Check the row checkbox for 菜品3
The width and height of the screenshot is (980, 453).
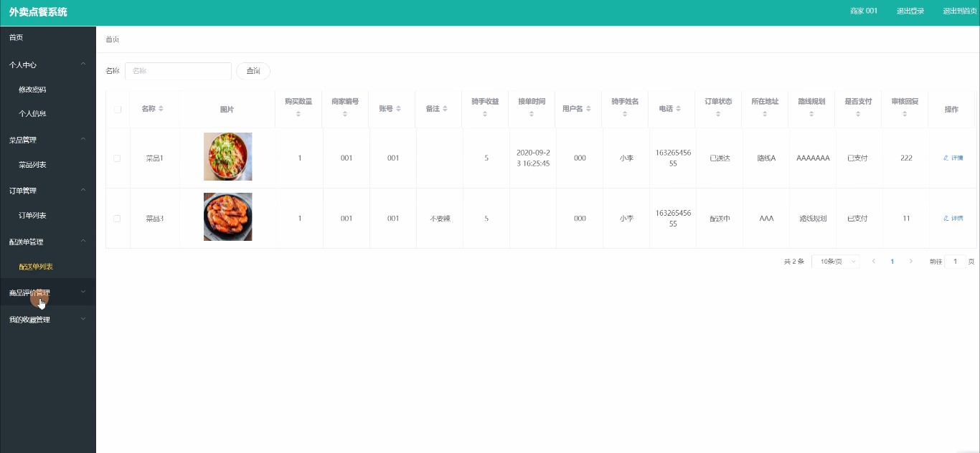(x=118, y=219)
